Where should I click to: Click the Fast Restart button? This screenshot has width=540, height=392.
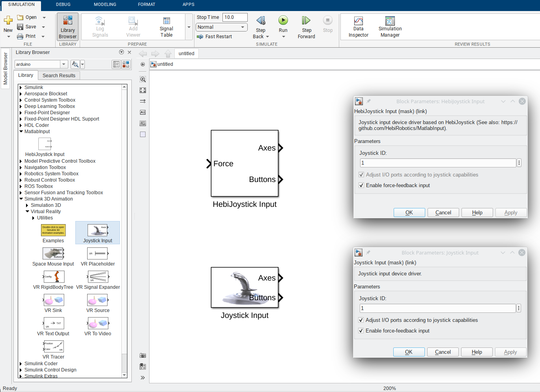[215, 37]
